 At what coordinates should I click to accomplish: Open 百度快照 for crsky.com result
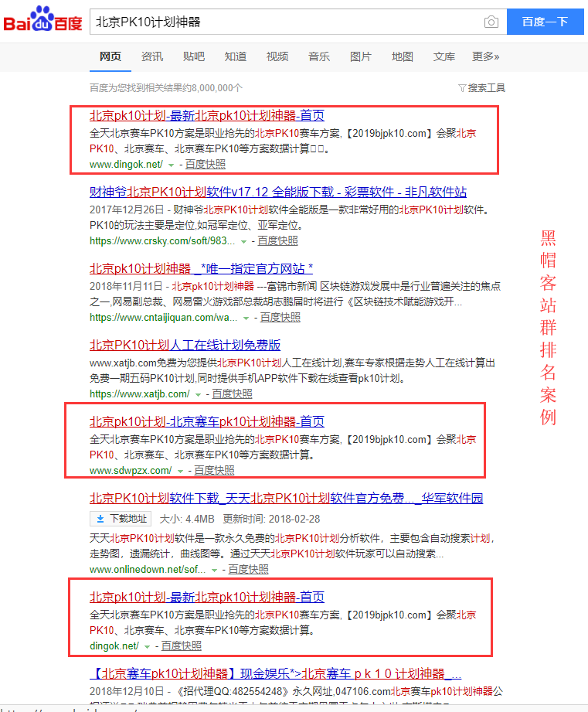tap(277, 240)
